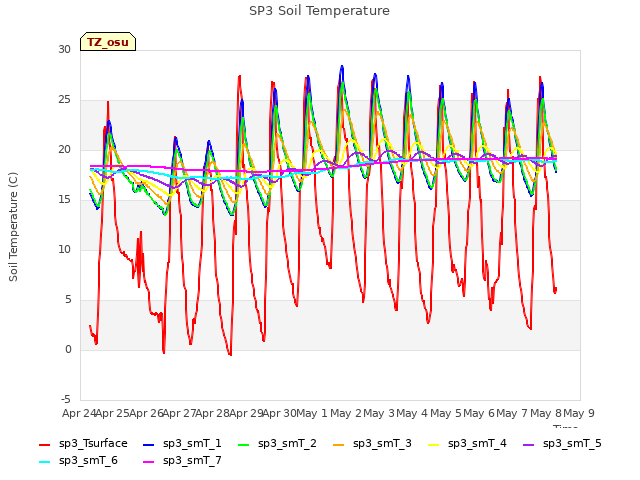Click the yellow sp3_smT_4 legend swatch
The image size is (640, 480).
pos(433,444)
